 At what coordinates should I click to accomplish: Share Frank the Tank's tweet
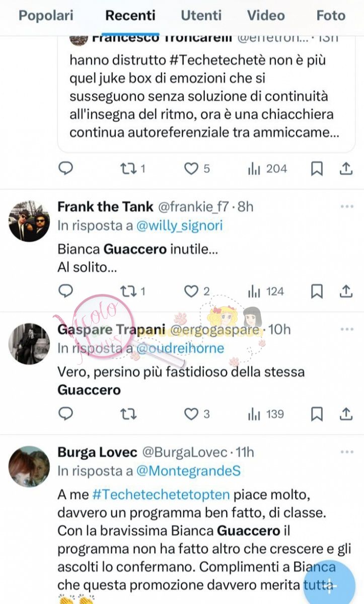(346, 291)
